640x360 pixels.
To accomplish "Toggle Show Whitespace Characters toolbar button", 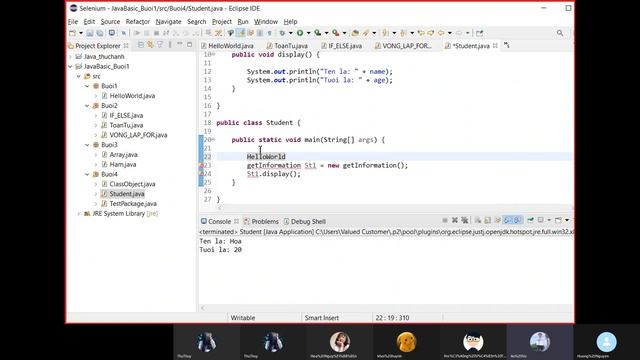I will pyautogui.click(x=270, y=33).
